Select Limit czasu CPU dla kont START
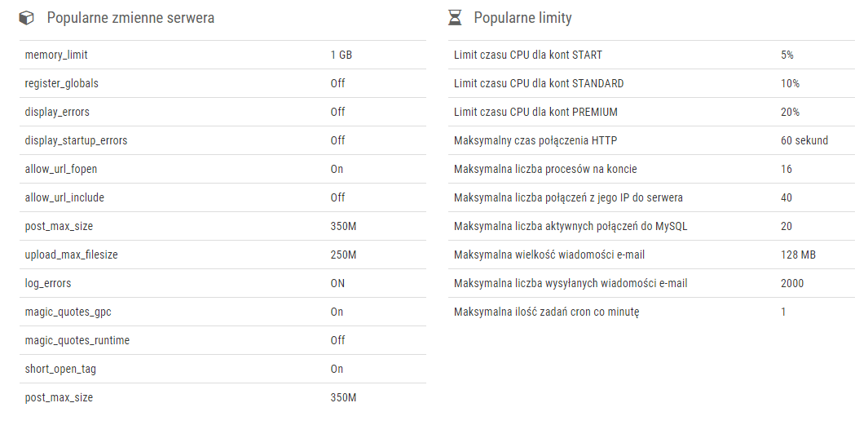The image size is (868, 434). (527, 55)
